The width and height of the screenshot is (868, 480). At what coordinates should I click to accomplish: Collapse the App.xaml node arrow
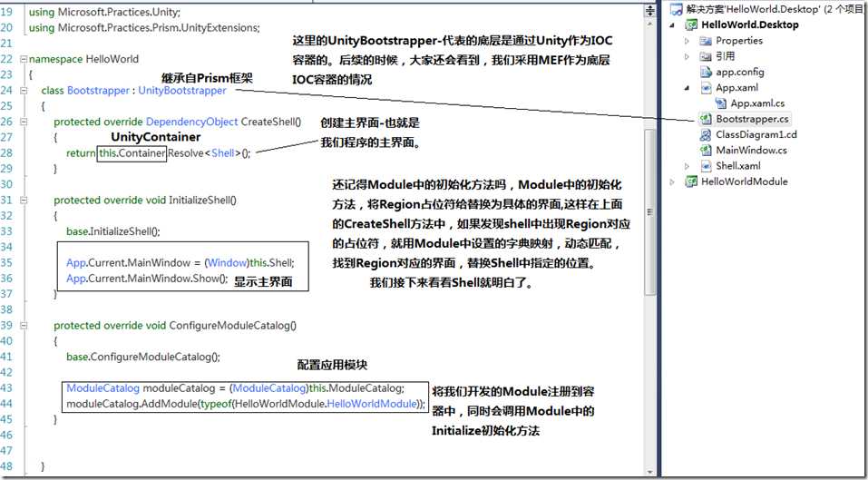[688, 87]
